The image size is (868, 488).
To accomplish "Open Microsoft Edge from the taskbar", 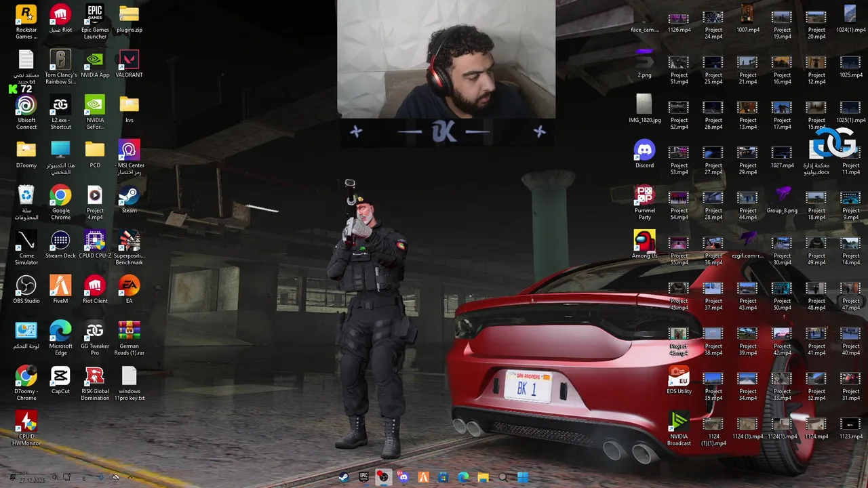I will pos(463,477).
